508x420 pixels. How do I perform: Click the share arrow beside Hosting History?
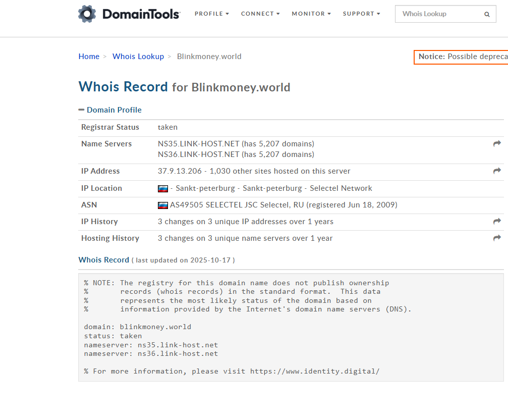point(496,237)
